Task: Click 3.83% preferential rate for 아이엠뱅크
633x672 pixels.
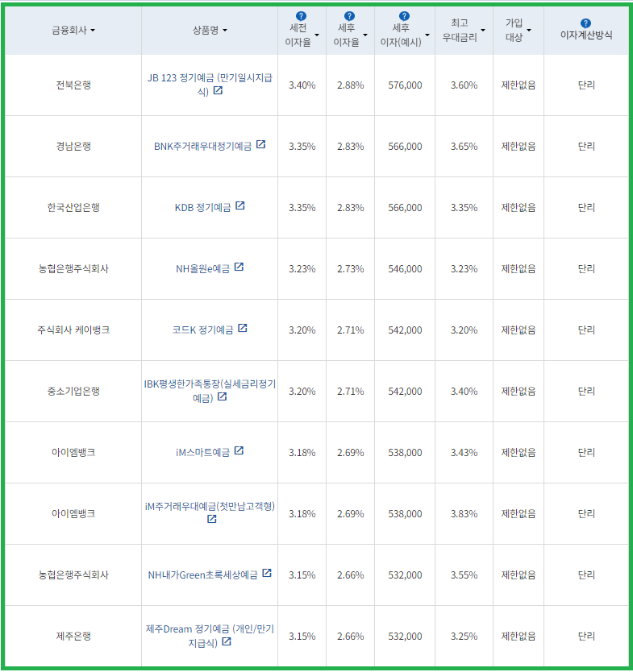Action: [464, 513]
